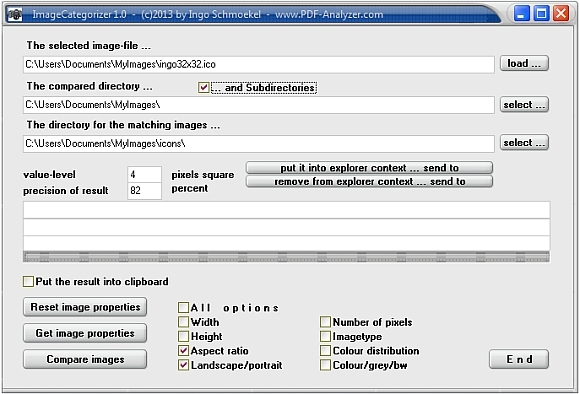Click 'The compared directory ...' label
This screenshot has width=580, height=394.
click(89, 86)
